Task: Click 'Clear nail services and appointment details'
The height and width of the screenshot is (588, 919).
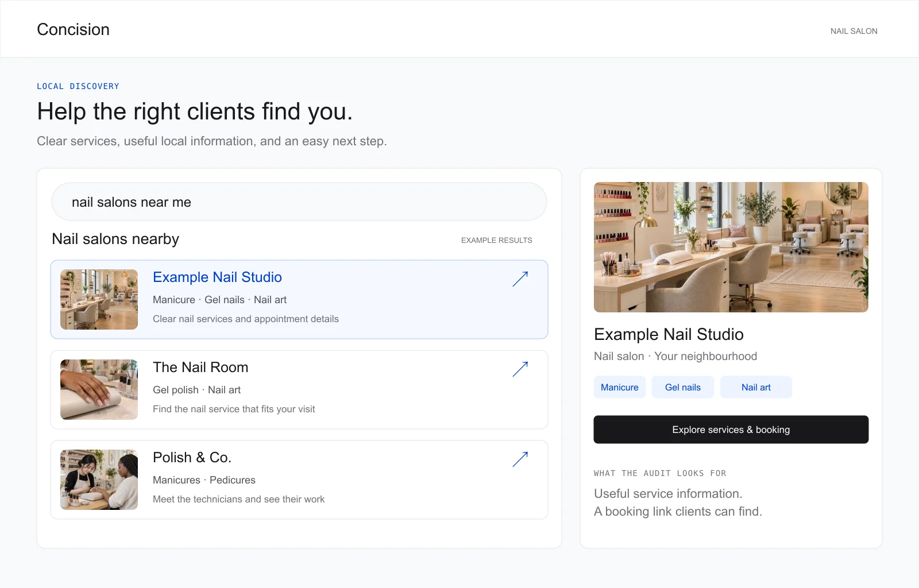Action: (246, 319)
